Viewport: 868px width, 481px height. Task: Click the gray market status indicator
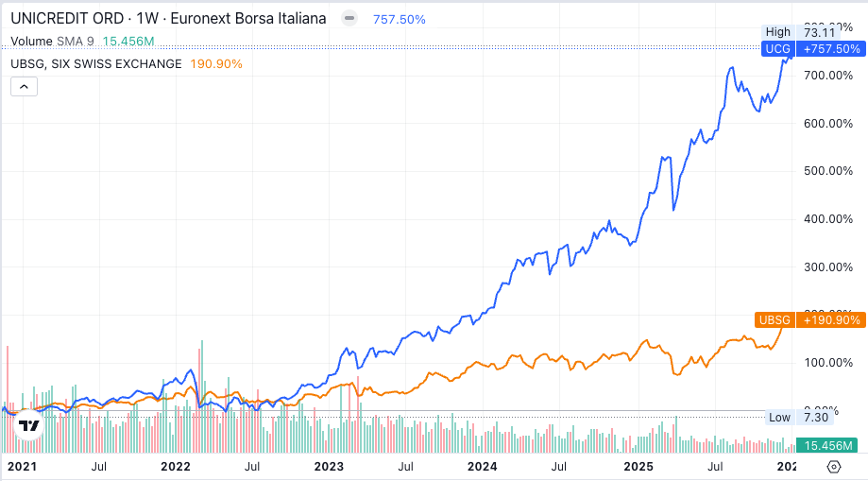(349, 19)
